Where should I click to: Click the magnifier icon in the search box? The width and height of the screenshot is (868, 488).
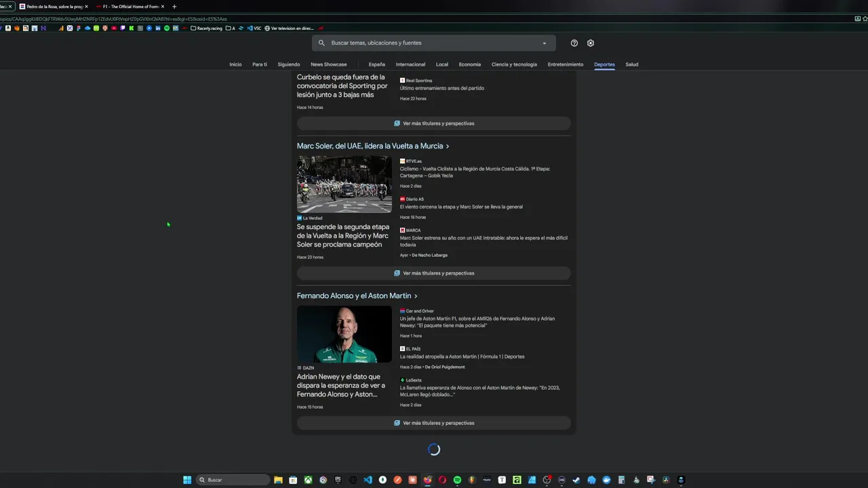(x=321, y=43)
